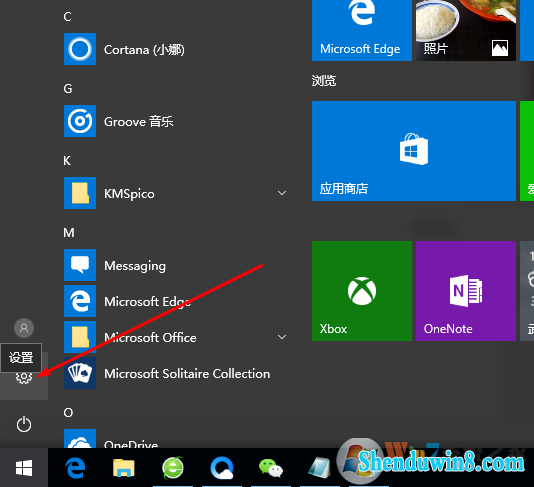Image resolution: width=534 pixels, height=487 pixels.
Task: Open Cortana (小娜) app icon
Action: click(x=80, y=49)
